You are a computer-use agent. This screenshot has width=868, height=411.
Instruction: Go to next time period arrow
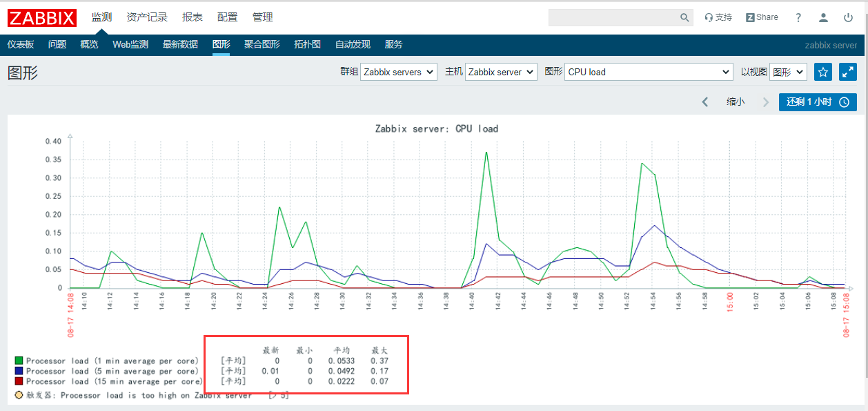765,102
